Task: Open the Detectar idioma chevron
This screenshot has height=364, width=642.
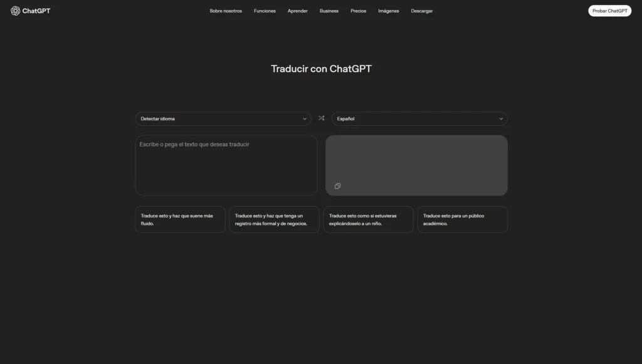Action: click(305, 118)
